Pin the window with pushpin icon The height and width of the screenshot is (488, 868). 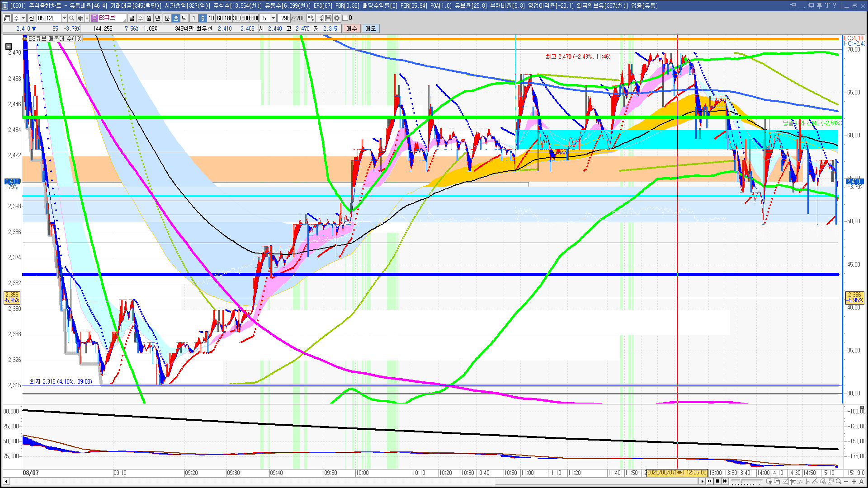tap(819, 5)
